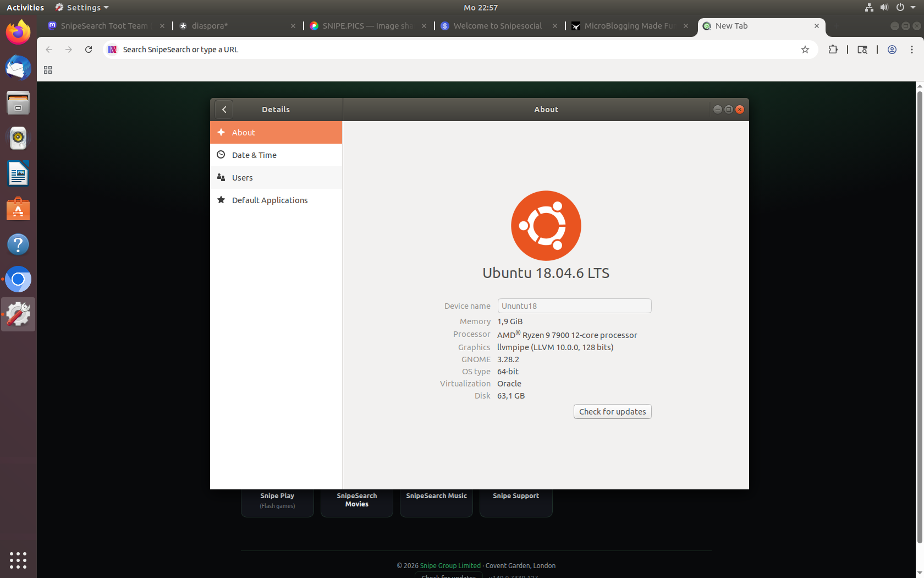
Task: Open Rhythmbox music player in dock
Action: pyautogui.click(x=18, y=138)
